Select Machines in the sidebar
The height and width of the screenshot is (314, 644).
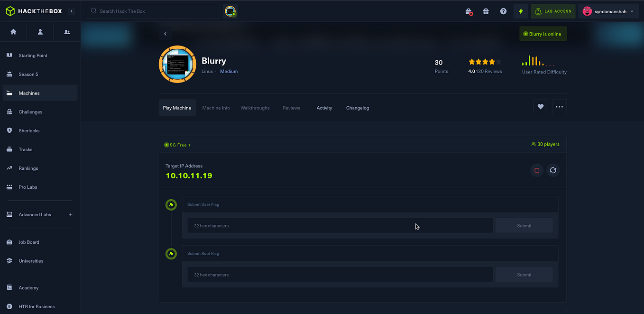[40, 93]
